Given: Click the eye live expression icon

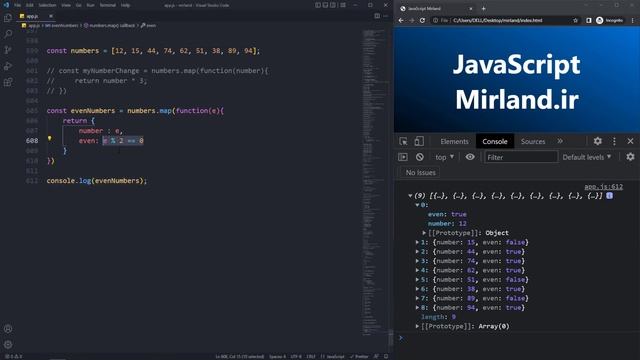Looking at the screenshot, I should click(x=470, y=157).
